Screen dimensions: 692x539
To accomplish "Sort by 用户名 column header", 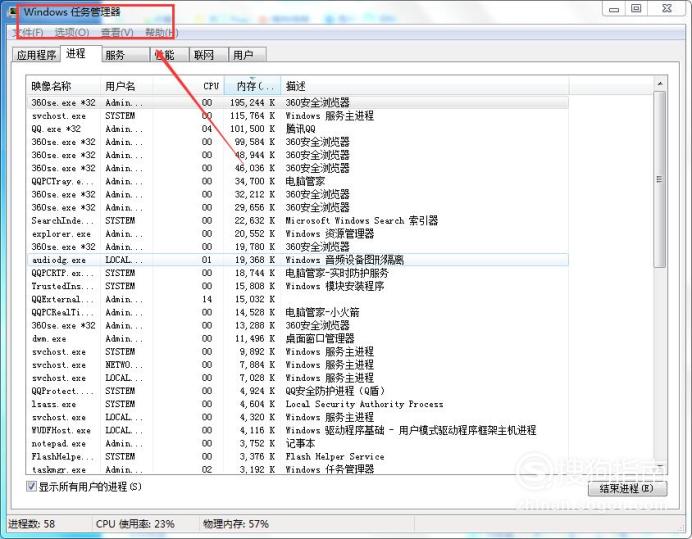I will point(127,86).
